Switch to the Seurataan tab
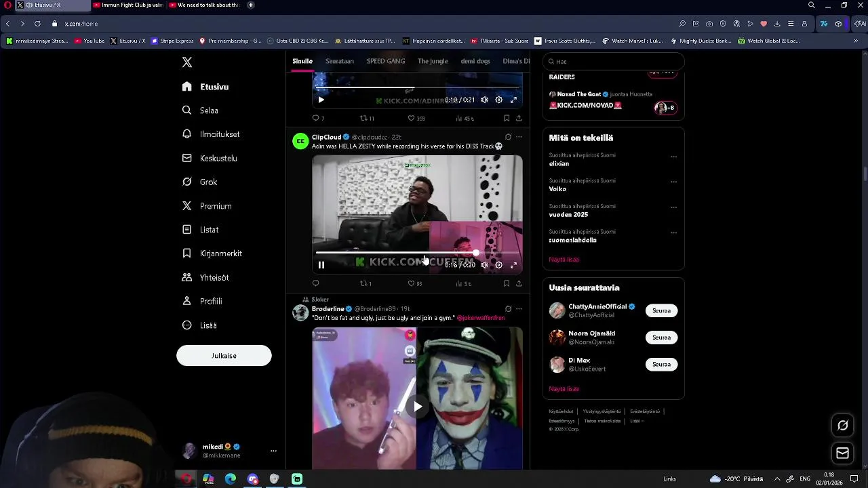 click(x=340, y=61)
